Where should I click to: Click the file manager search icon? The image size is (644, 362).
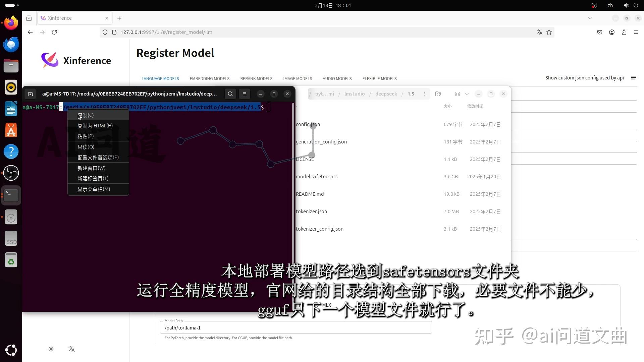[438, 94]
